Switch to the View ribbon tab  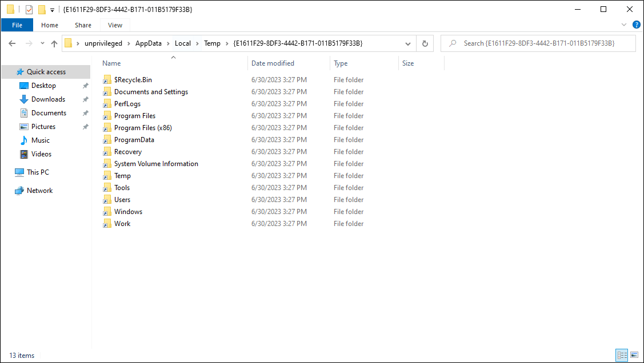pos(114,25)
